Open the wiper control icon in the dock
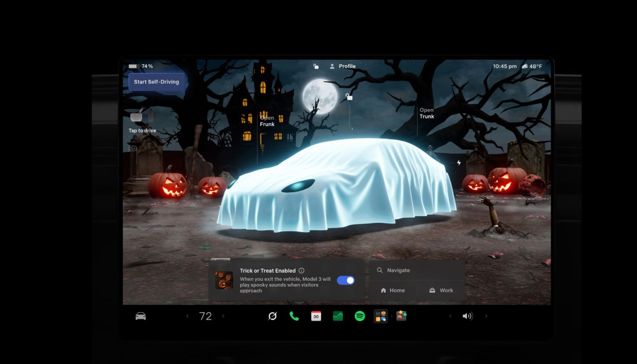 [x=273, y=316]
